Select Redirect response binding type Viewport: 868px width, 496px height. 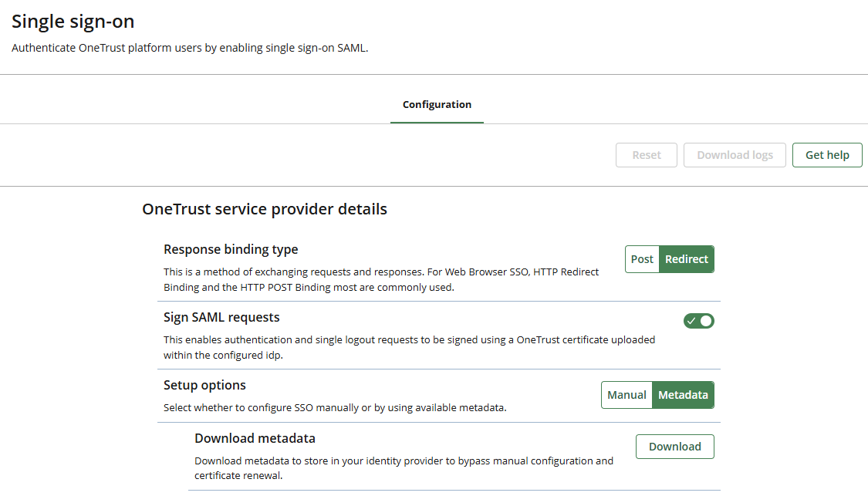click(687, 259)
